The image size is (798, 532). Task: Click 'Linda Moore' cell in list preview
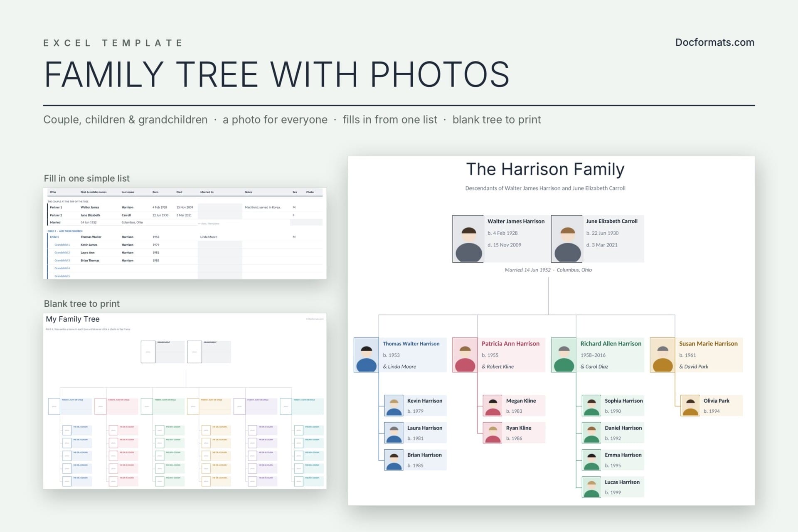[x=209, y=237]
